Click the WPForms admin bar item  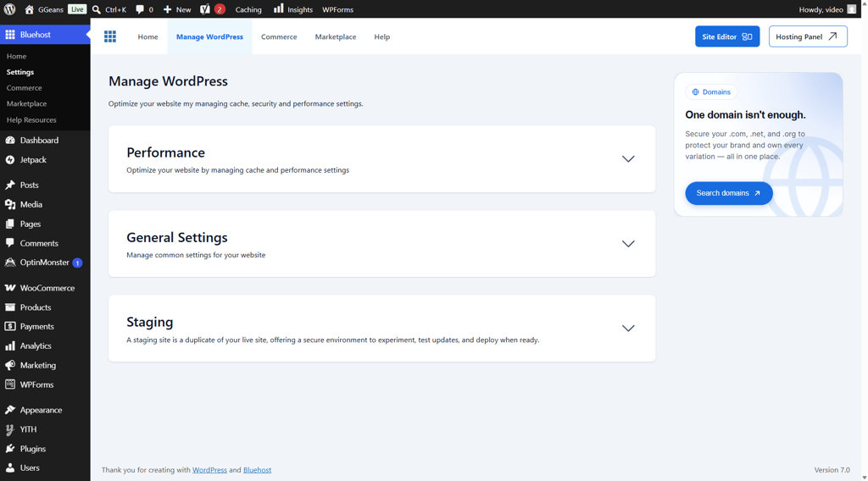[x=337, y=9]
